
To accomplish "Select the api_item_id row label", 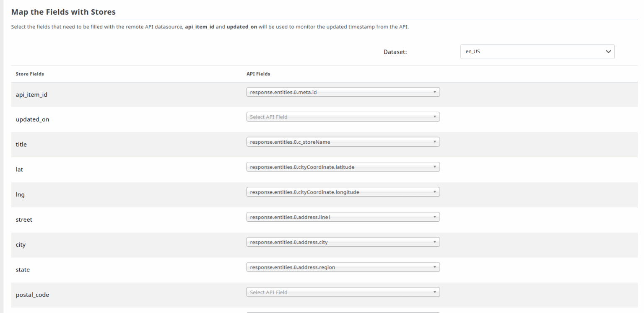I will click(x=31, y=95).
